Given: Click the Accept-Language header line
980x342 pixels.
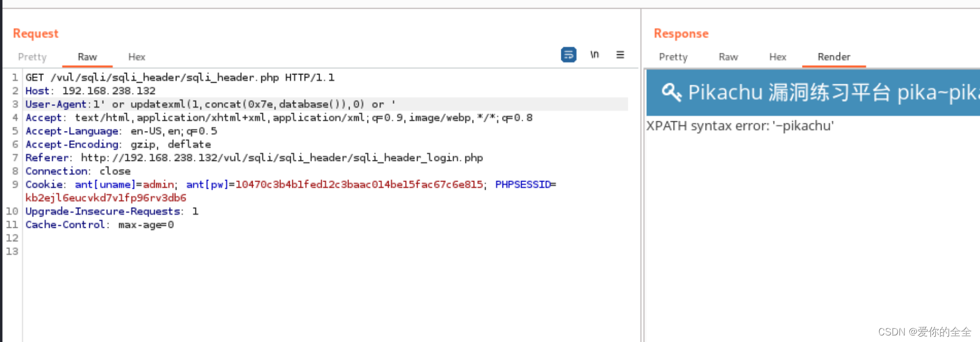Looking at the screenshot, I should pyautogui.click(x=121, y=131).
